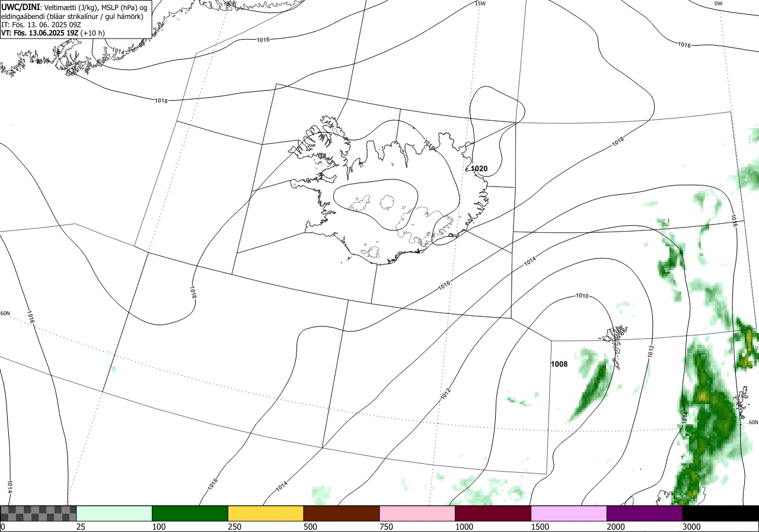This screenshot has width=759, height=532.
Task: Click the "60N" latitude label at the western map edge
Action: click(5, 313)
